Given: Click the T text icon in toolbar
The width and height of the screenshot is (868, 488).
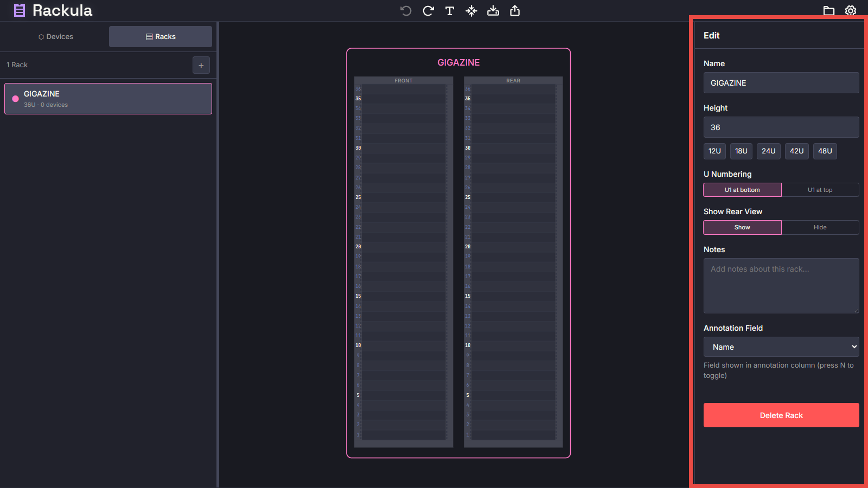Looking at the screenshot, I should (450, 11).
